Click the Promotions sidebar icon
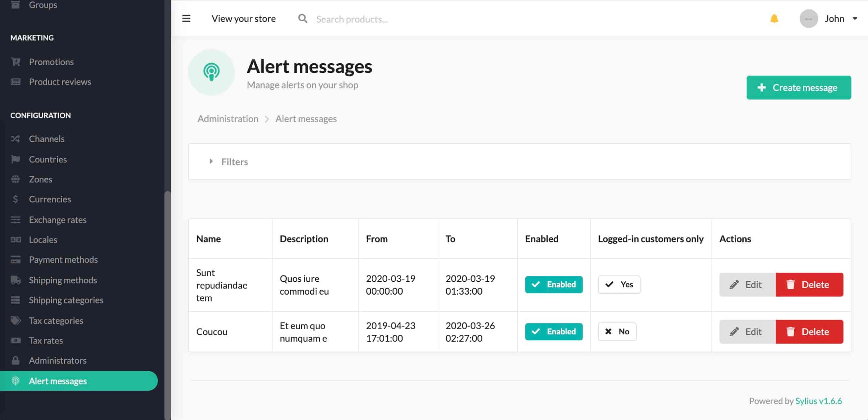Screen dimensions: 868x420 point(15,61)
